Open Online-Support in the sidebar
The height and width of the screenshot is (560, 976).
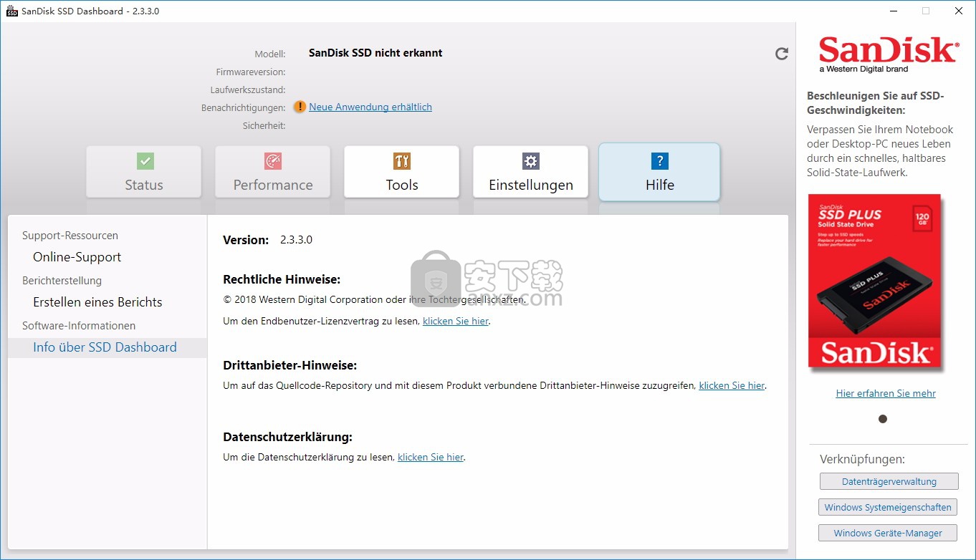tap(77, 257)
